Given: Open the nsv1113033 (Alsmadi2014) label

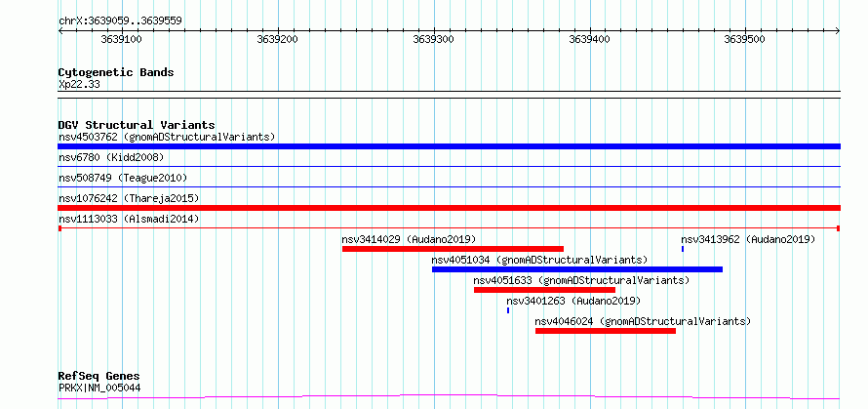Looking at the screenshot, I should (x=129, y=219).
